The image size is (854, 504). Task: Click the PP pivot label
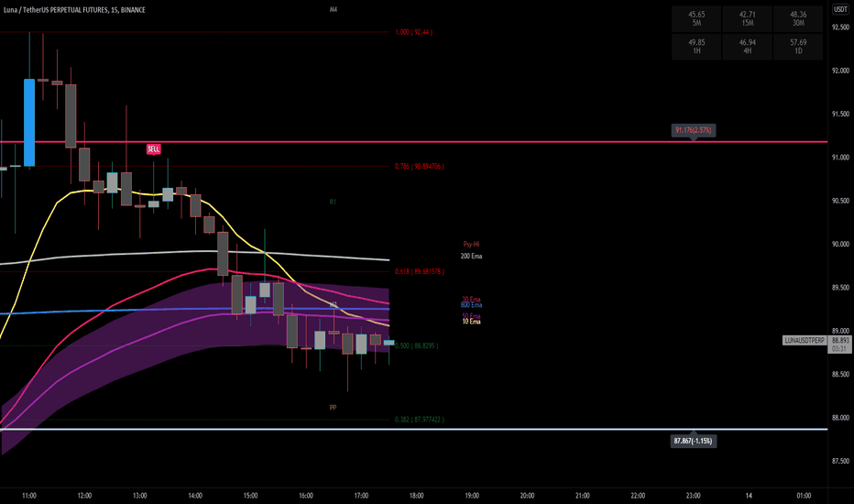point(333,408)
